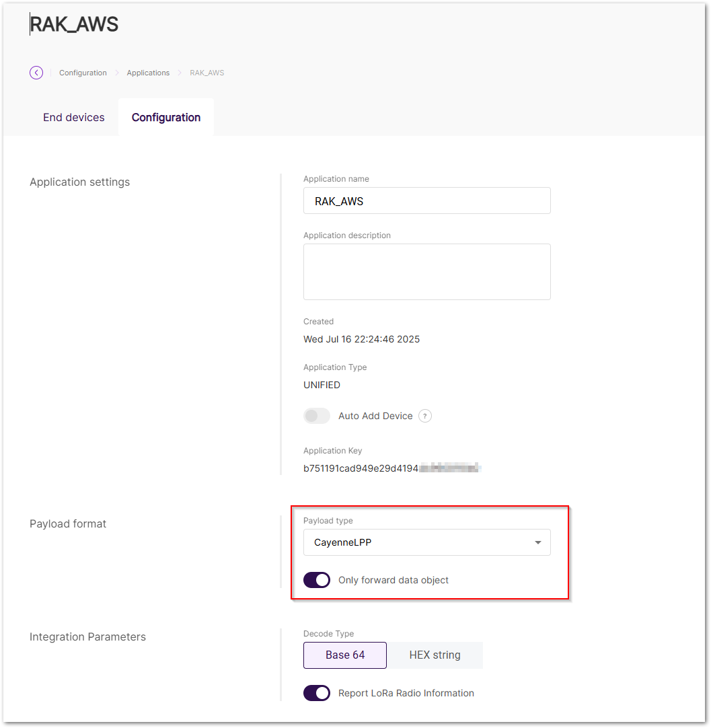Turn off Report LoRa Radio Information
Viewport: 711px width, 728px height.
point(317,693)
